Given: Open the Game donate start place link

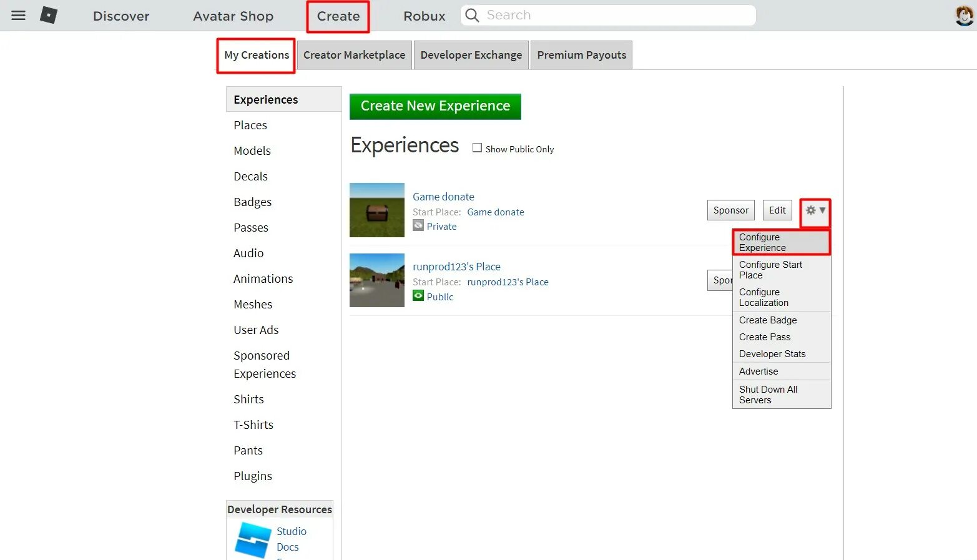Looking at the screenshot, I should click(496, 212).
